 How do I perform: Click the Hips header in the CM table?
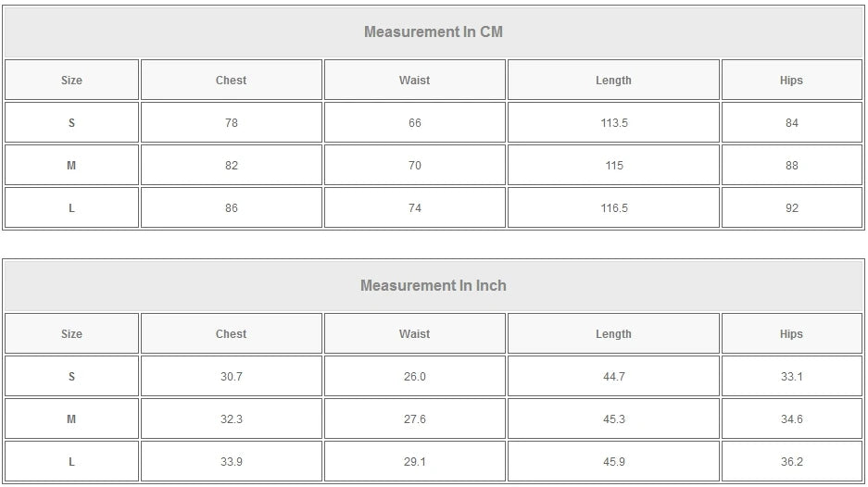click(x=791, y=81)
